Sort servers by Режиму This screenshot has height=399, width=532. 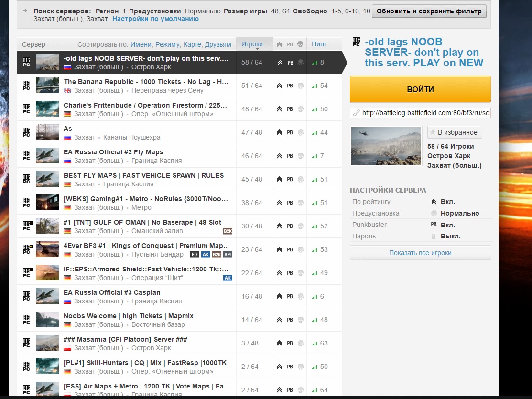[167, 44]
